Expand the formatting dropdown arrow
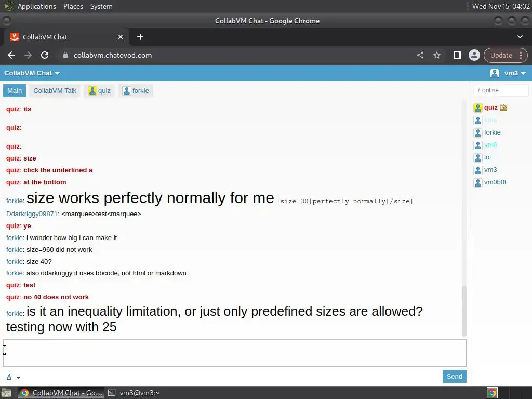Image resolution: width=532 pixels, height=399 pixels. tap(18, 377)
